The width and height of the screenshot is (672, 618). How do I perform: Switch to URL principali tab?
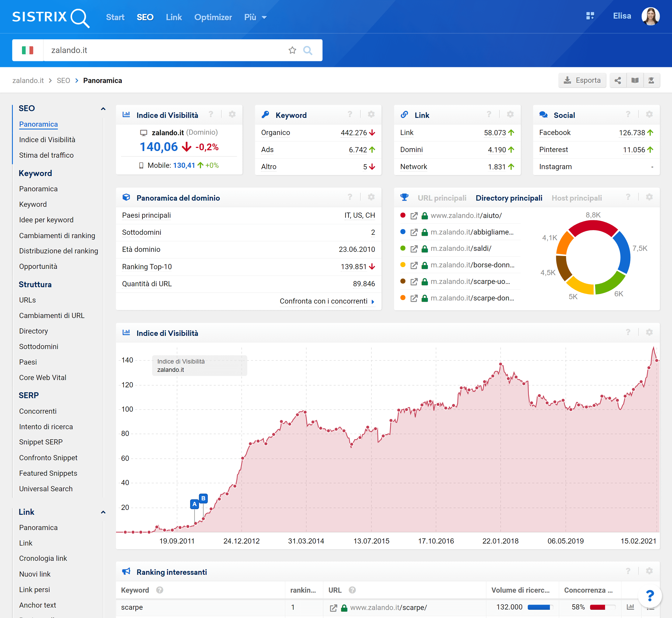[442, 198]
